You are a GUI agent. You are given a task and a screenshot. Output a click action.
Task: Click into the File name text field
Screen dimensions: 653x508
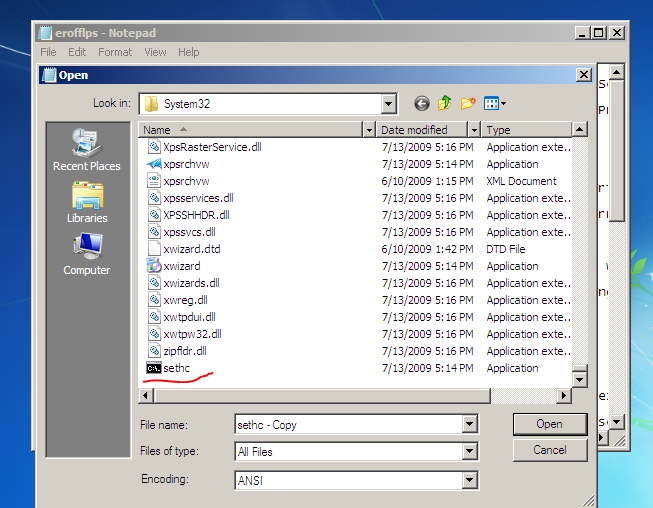click(x=345, y=425)
